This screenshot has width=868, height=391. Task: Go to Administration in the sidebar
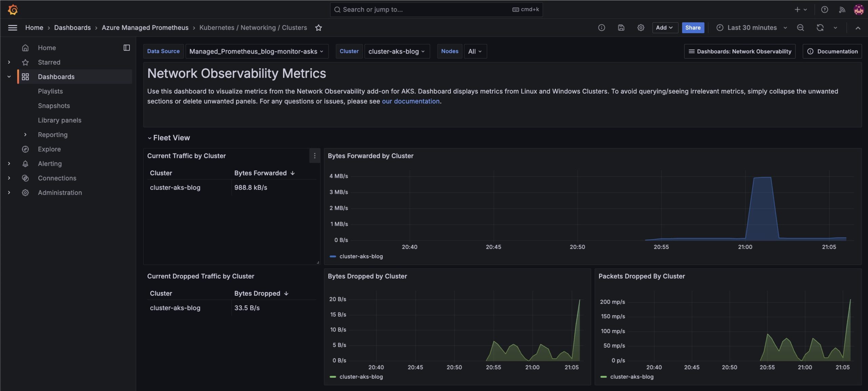[x=60, y=193]
